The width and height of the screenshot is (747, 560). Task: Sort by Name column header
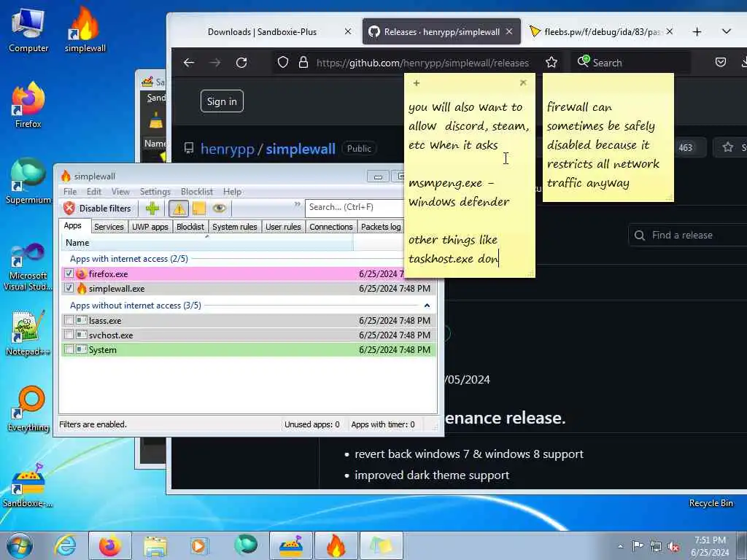click(x=207, y=243)
